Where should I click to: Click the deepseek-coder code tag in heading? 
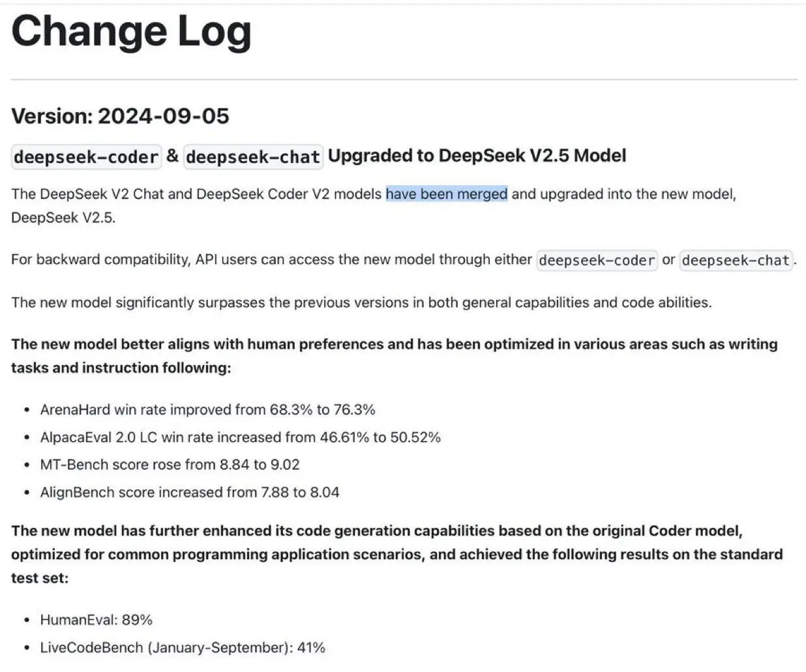click(86, 157)
